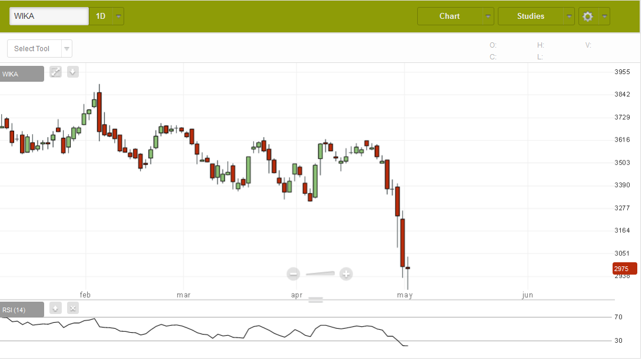
Task: Grab the panel resize handle above RSI
Action: point(316,300)
